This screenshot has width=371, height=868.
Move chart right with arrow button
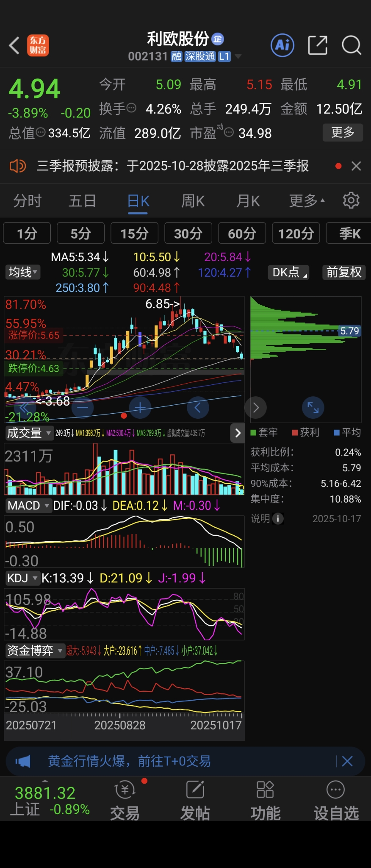coord(255,408)
